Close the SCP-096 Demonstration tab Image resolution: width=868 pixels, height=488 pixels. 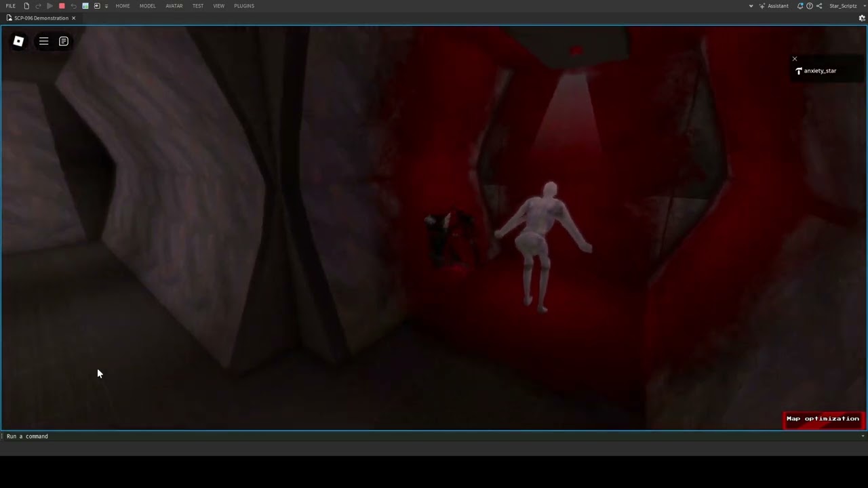73,18
